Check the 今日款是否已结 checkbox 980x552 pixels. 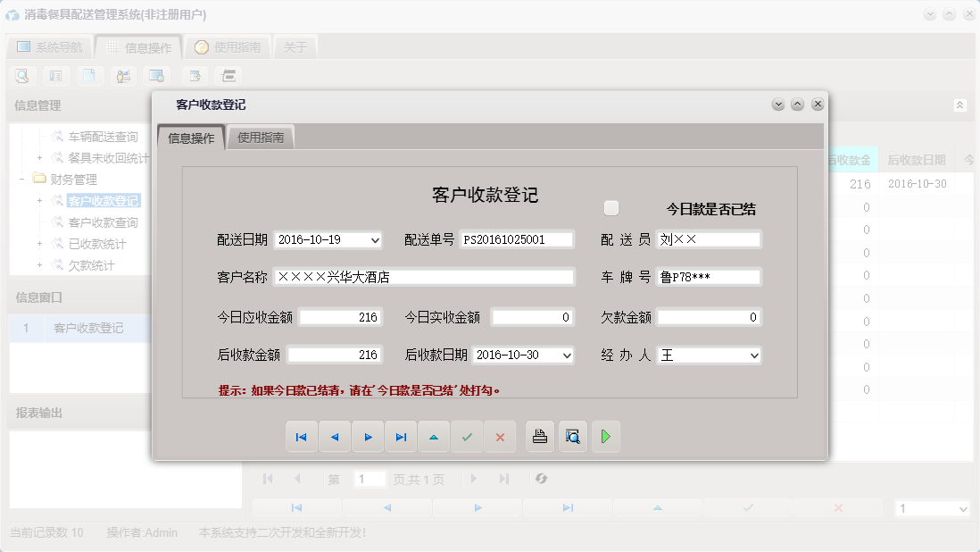click(611, 206)
